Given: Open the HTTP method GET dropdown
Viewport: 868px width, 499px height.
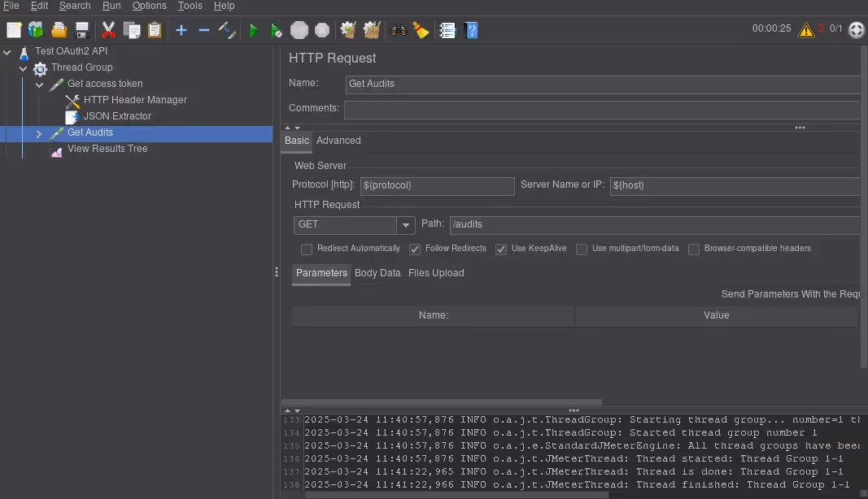Looking at the screenshot, I should [406, 225].
